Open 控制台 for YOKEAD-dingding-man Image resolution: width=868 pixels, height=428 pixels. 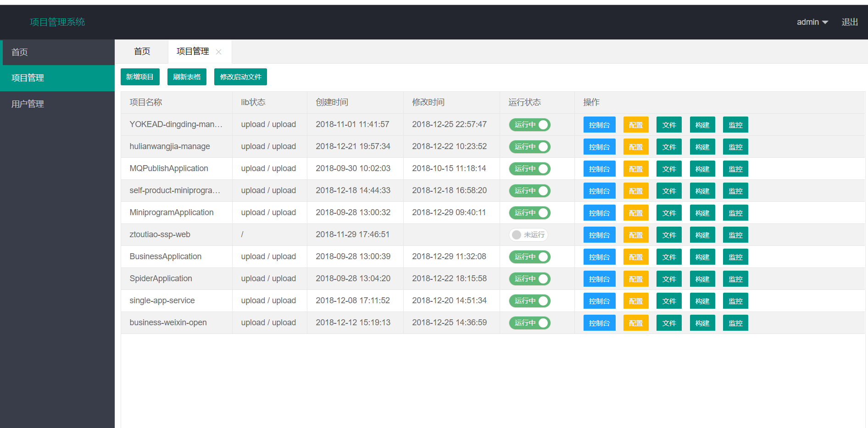tap(599, 125)
